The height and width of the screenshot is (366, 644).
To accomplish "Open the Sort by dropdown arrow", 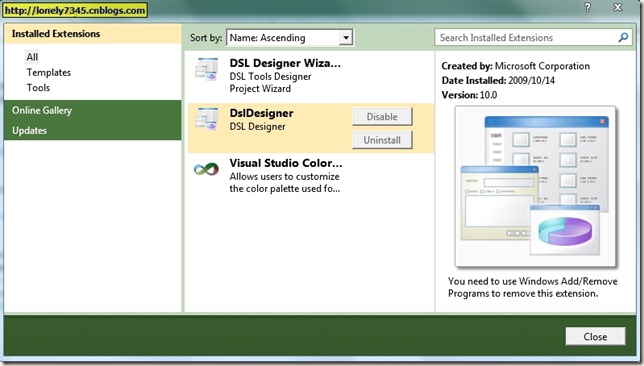I will pyautogui.click(x=346, y=38).
